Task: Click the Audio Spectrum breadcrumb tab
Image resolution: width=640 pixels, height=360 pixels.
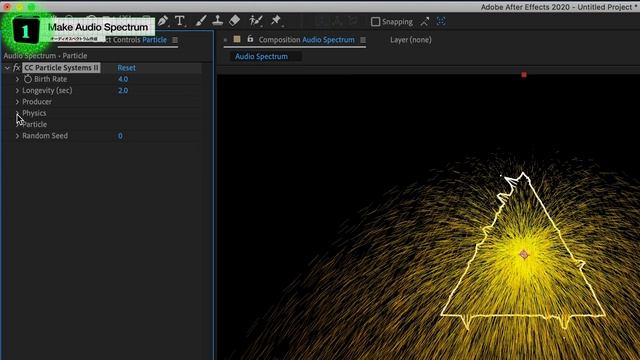Action: click(261, 56)
